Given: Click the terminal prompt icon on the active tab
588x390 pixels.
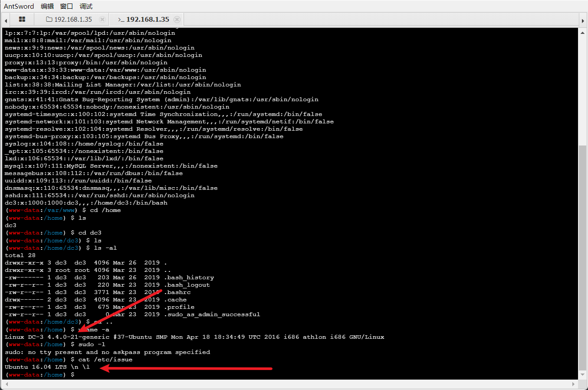Looking at the screenshot, I should coord(121,20).
